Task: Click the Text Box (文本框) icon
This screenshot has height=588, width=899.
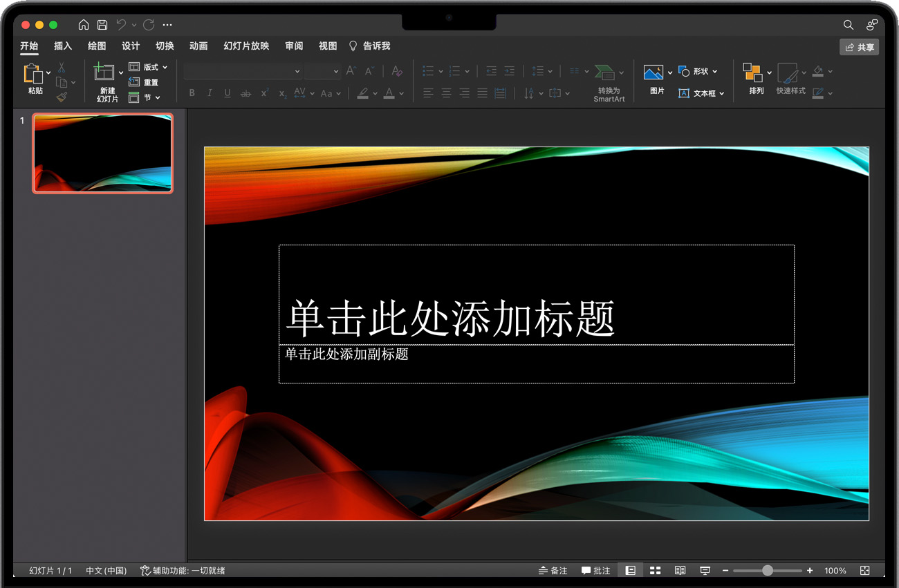Action: (x=684, y=93)
